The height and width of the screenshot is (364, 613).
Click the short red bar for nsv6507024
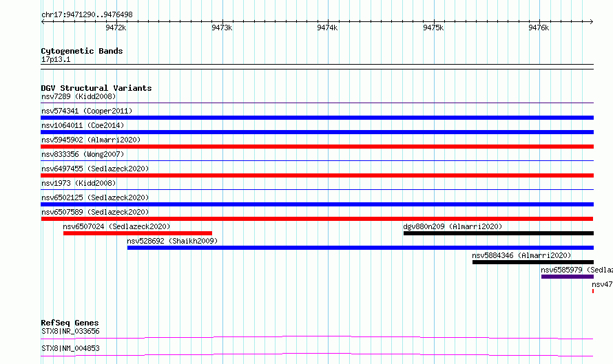coord(138,233)
